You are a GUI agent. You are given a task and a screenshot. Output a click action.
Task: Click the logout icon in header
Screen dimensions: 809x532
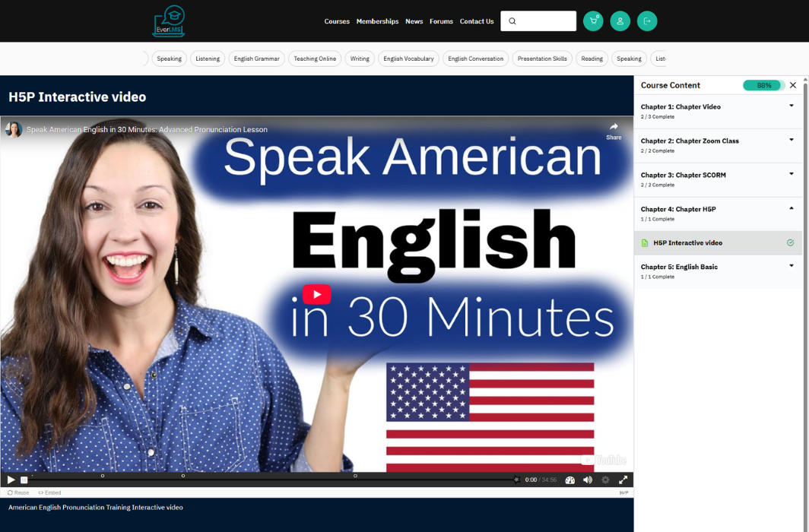click(647, 21)
